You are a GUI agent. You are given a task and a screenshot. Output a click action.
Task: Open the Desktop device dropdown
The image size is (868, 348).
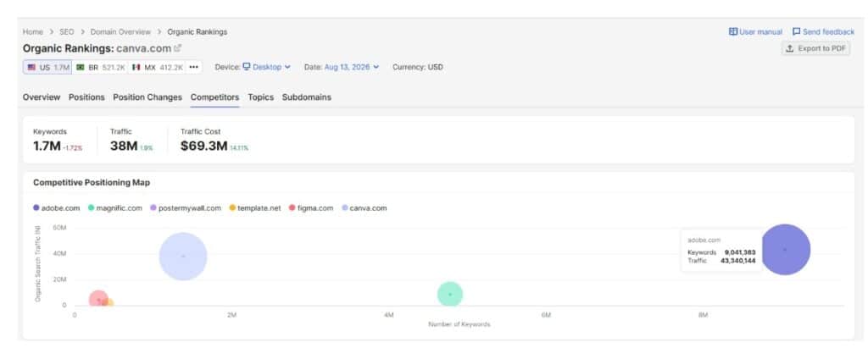[x=266, y=67]
